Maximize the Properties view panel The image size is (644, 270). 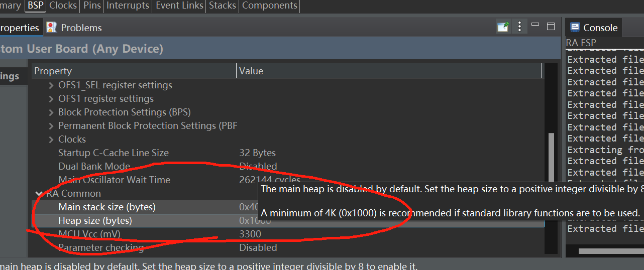pyautogui.click(x=551, y=26)
